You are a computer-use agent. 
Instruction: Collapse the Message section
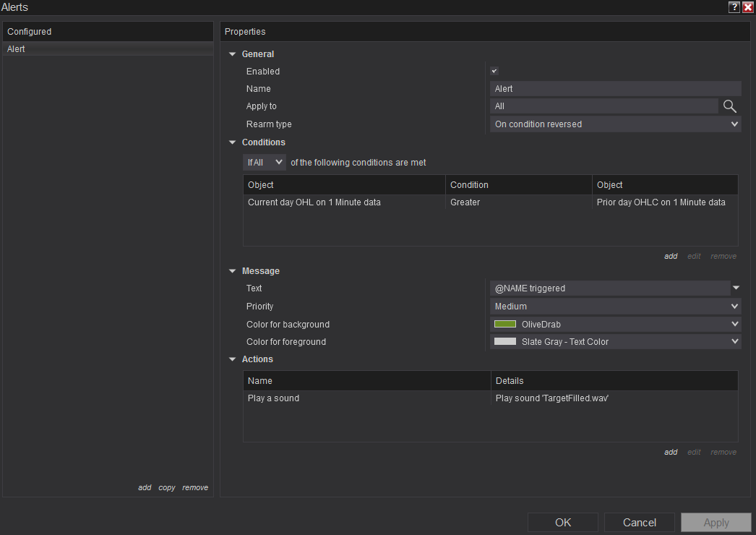(x=233, y=271)
